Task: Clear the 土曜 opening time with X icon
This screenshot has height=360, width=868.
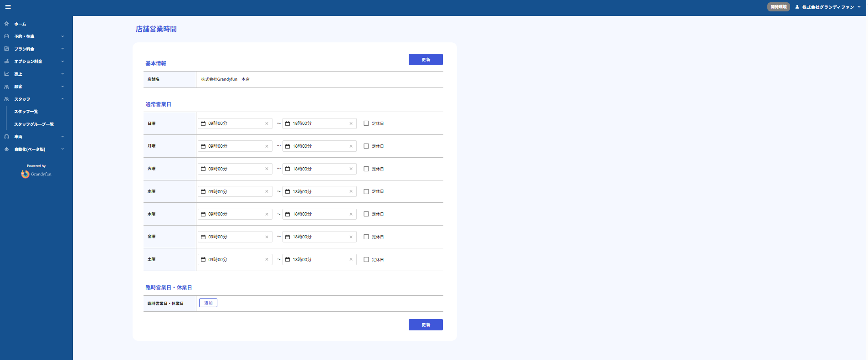Action: pyautogui.click(x=267, y=260)
